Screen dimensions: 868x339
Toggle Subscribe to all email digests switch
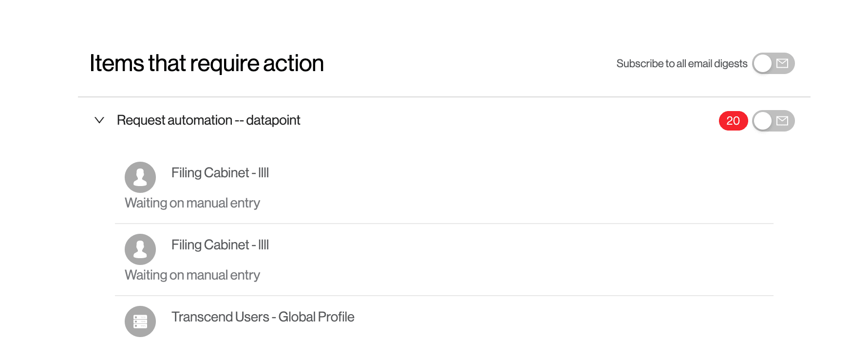[773, 63]
